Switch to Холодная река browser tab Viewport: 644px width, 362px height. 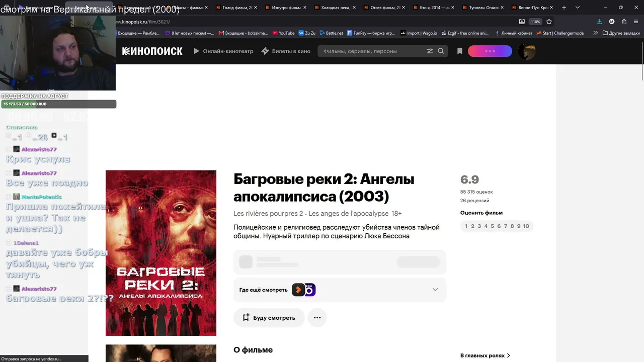335,8
